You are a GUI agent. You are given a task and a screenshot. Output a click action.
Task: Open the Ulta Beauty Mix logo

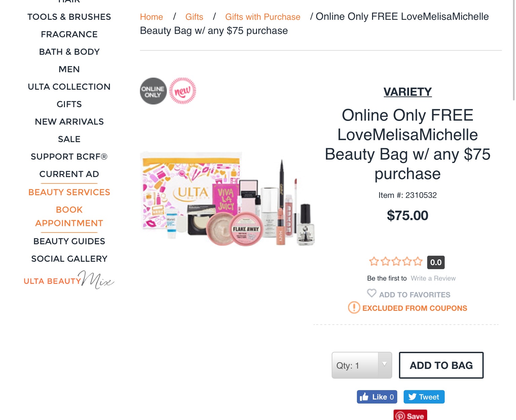coord(69,280)
